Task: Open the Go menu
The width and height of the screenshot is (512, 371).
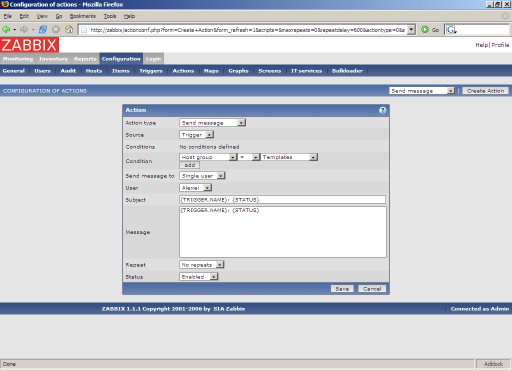Action: click(x=59, y=16)
